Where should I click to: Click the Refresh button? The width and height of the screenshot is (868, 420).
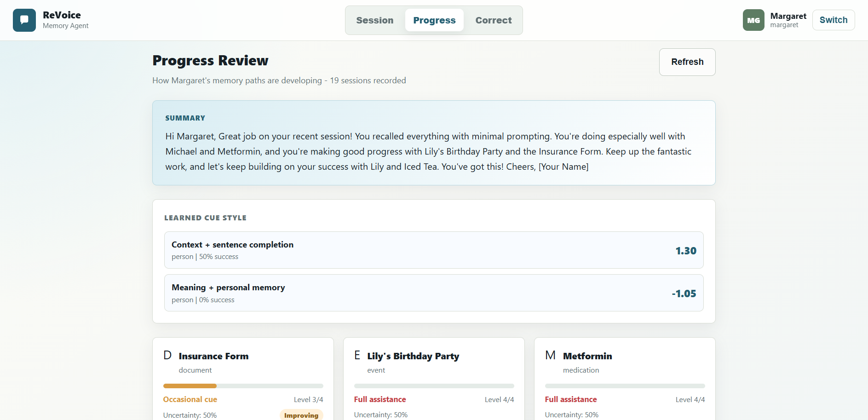(687, 62)
